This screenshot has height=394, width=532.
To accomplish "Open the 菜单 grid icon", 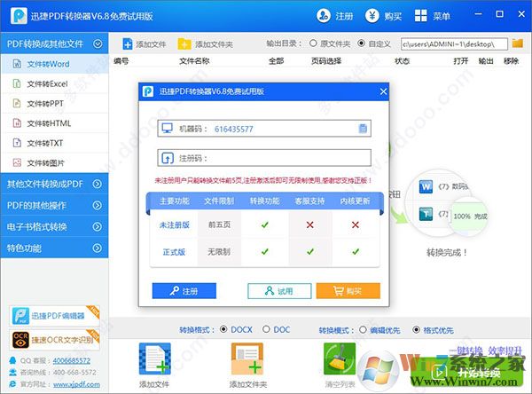I will [x=420, y=16].
